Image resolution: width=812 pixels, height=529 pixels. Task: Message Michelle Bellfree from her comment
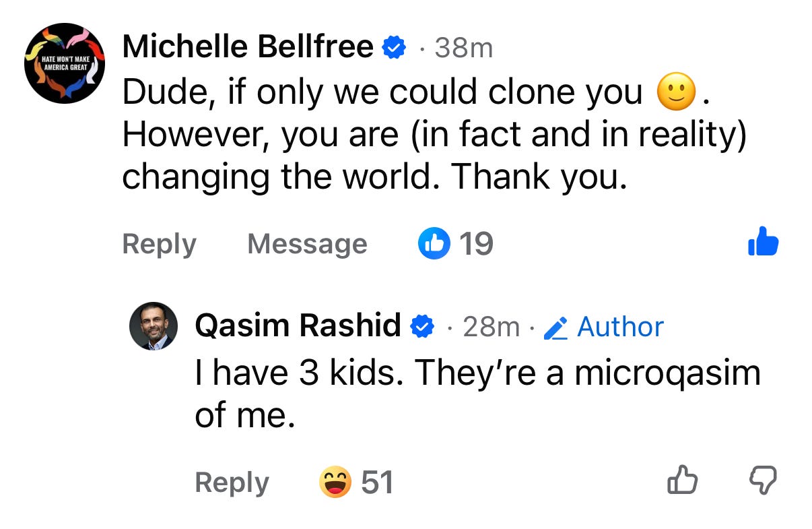[x=307, y=244]
